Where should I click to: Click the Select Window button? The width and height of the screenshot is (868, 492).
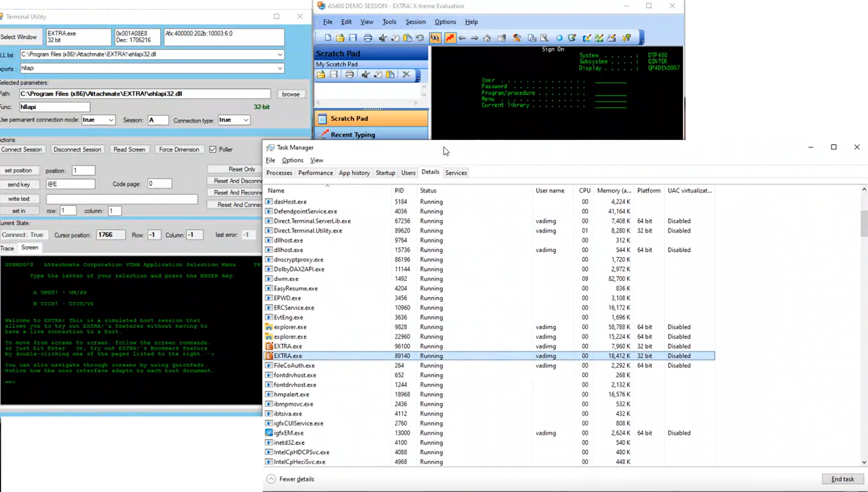(20, 37)
